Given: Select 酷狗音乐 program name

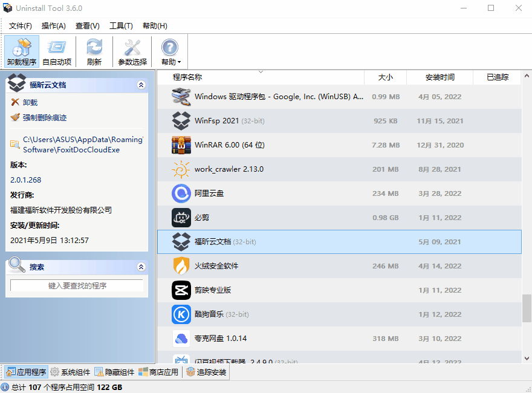Looking at the screenshot, I should coord(209,314).
